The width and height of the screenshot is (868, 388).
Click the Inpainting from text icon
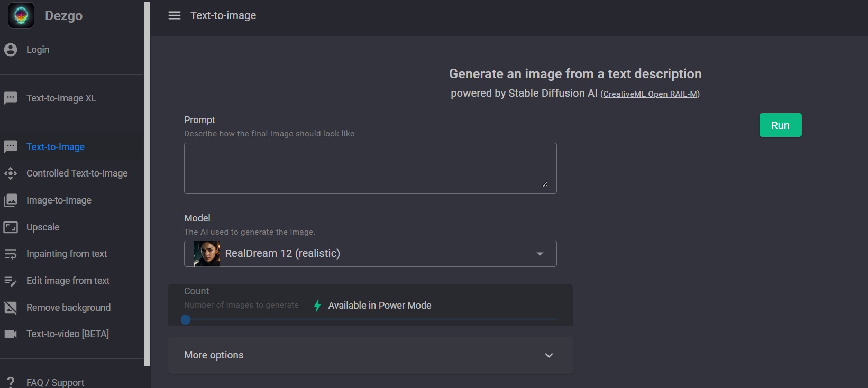click(x=11, y=254)
